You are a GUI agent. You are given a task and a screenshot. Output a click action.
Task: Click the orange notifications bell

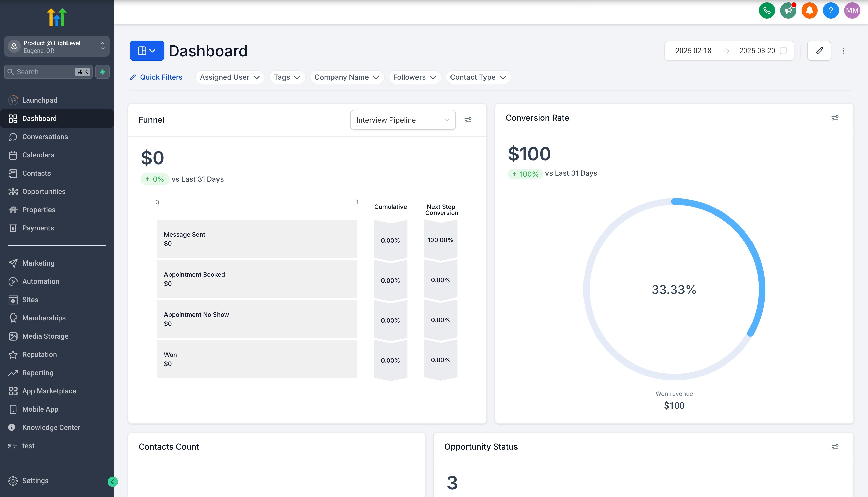coord(809,11)
